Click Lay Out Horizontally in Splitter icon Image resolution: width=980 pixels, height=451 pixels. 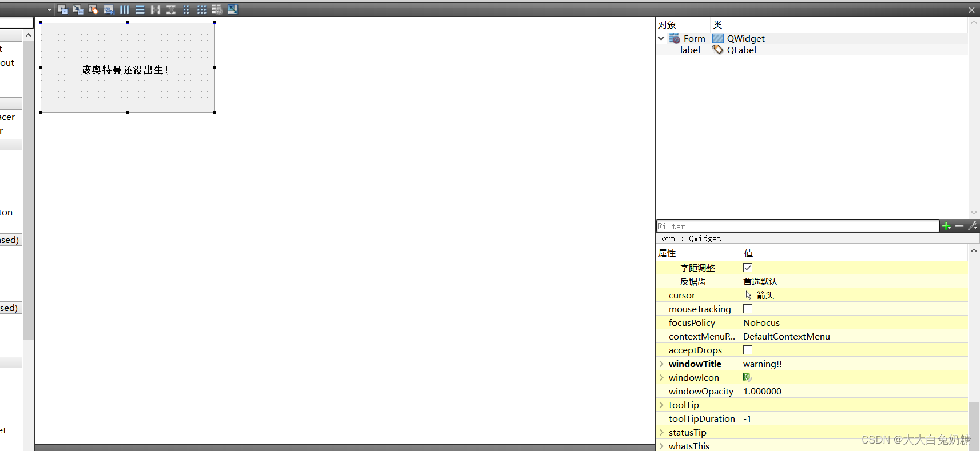(155, 9)
